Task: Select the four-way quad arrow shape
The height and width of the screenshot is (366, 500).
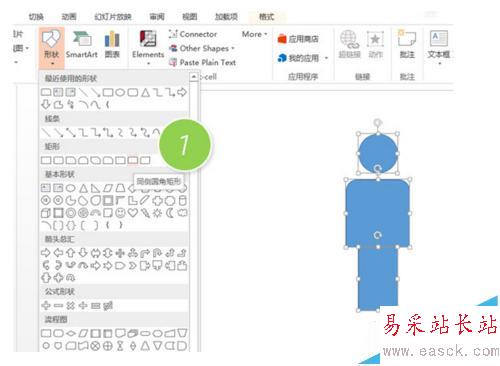Action: coord(120,253)
